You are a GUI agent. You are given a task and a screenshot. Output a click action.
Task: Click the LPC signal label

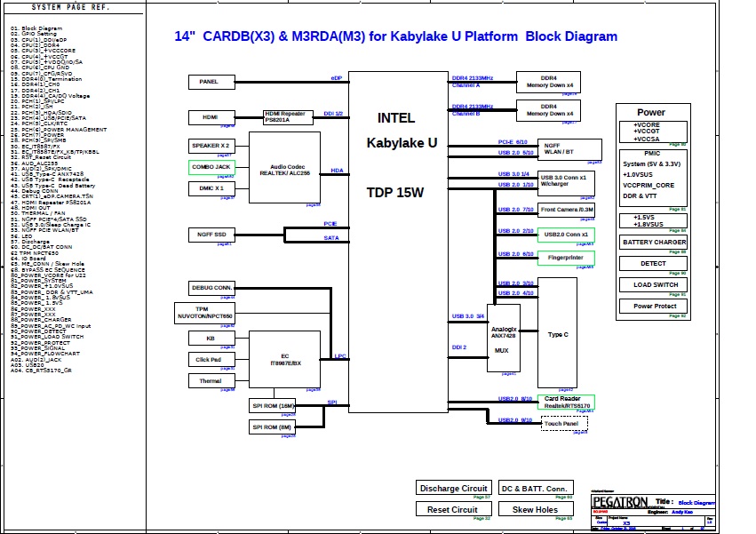coord(340,356)
